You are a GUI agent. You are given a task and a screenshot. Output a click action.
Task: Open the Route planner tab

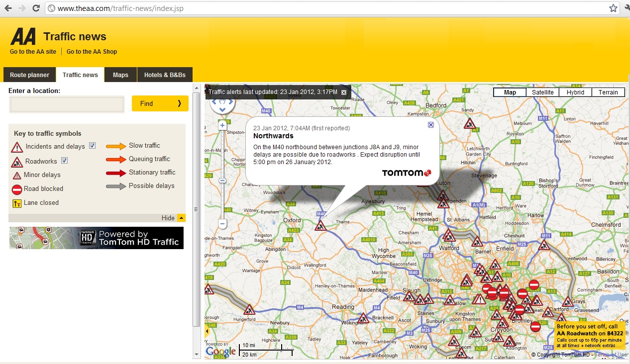click(29, 75)
